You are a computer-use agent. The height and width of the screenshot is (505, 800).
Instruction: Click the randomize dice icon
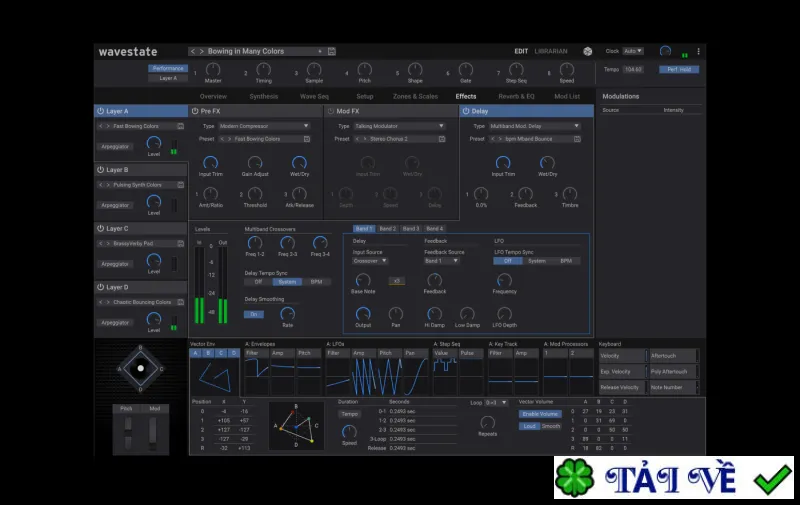588,52
